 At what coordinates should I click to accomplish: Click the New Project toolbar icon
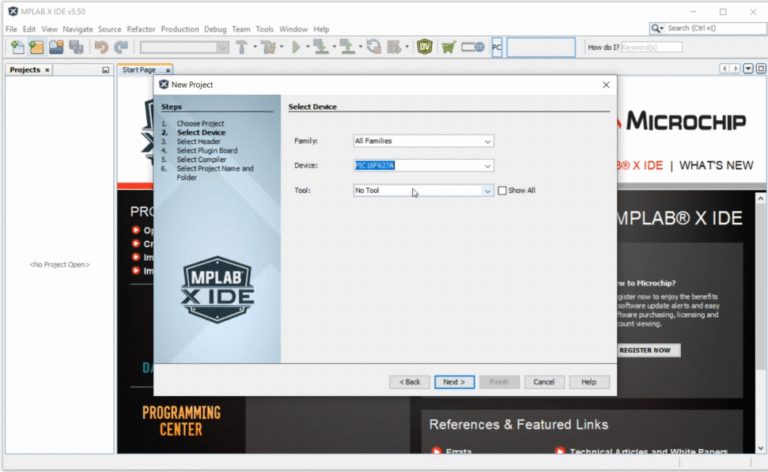tap(36, 47)
